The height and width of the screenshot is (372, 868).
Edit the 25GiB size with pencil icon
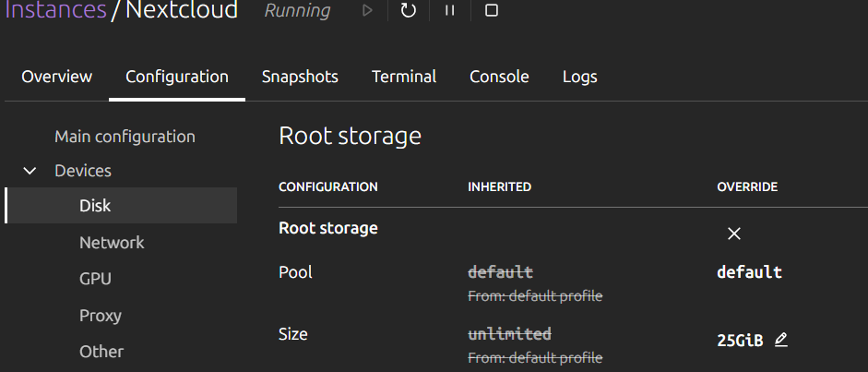[781, 340]
